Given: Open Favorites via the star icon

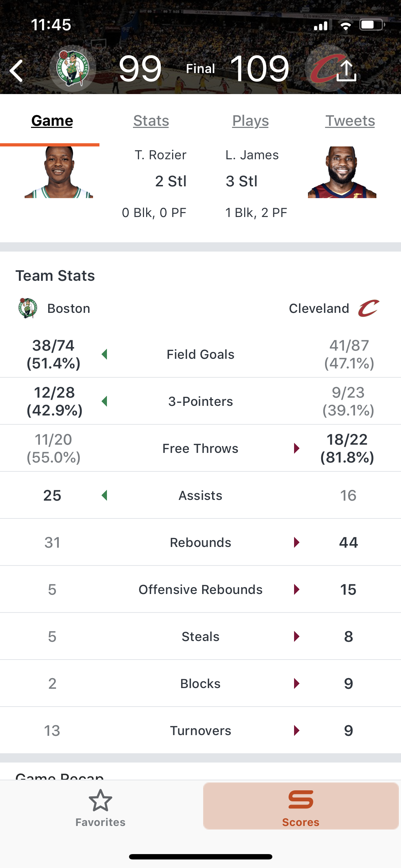Looking at the screenshot, I should pos(101,800).
